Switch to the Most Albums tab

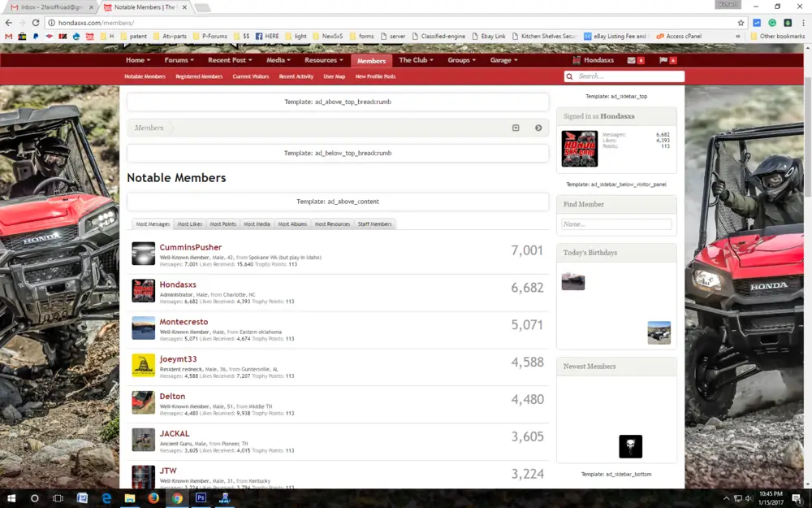click(292, 224)
